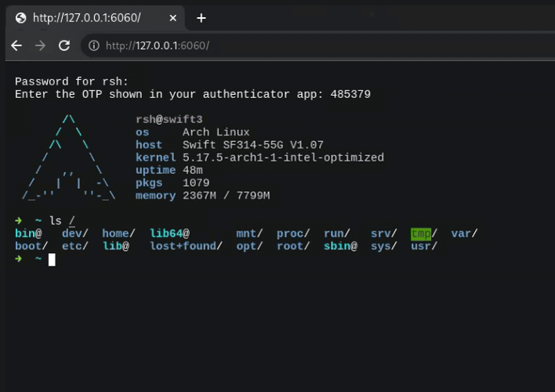The width and height of the screenshot is (555, 392).
Task: Click pkgs value 1079
Action: tap(196, 183)
